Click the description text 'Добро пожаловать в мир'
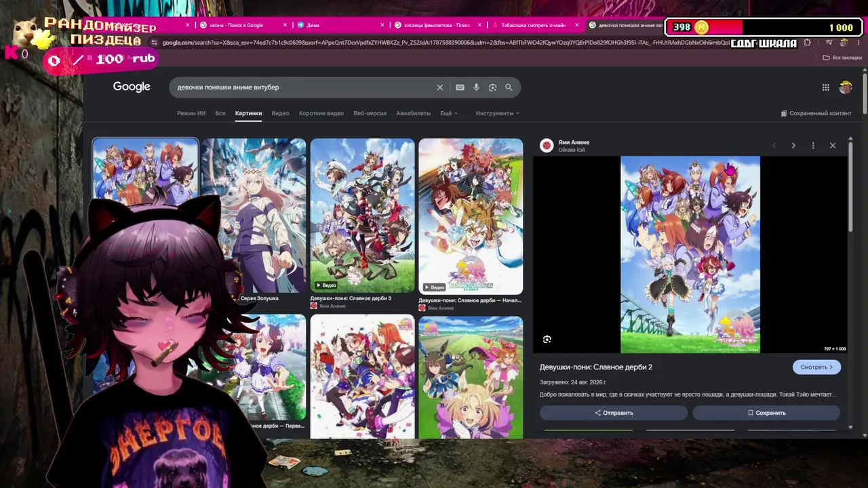Viewport: 868px width, 488px height. point(688,394)
